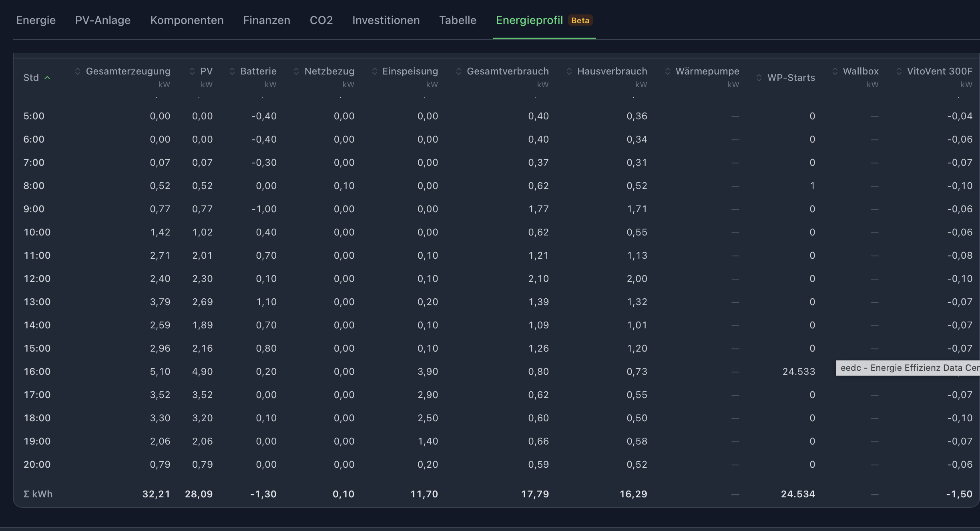Sort by Einspeisung using its sort icon
The height and width of the screenshot is (531, 980).
click(375, 71)
